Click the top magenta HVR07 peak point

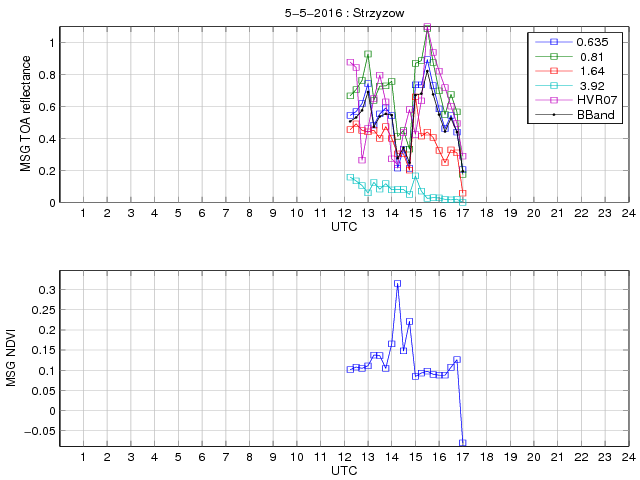pos(427,27)
